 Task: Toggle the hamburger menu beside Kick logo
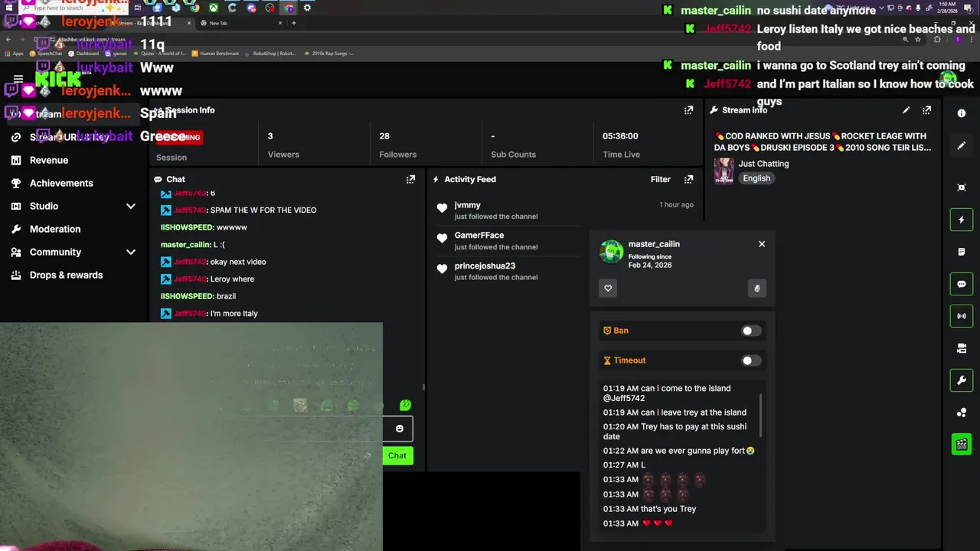[x=18, y=79]
